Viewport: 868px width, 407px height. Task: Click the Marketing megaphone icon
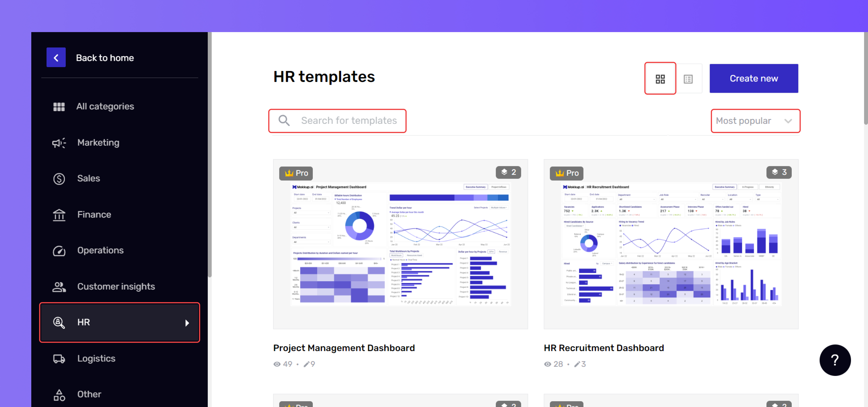point(59,143)
